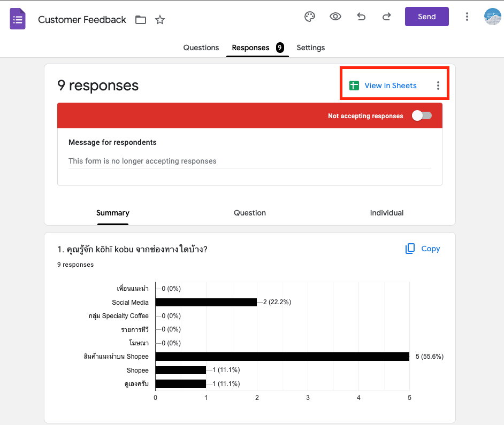
Task: Click the 'Not accepting responses' label
Action: [365, 116]
